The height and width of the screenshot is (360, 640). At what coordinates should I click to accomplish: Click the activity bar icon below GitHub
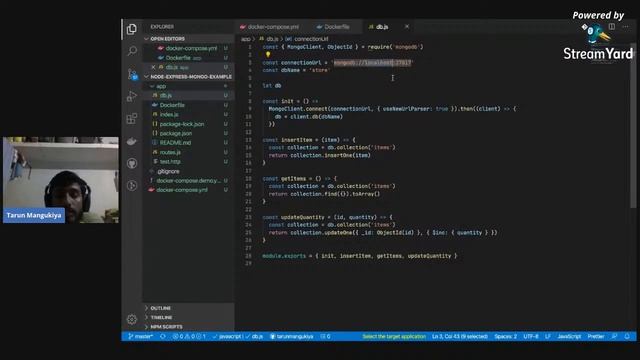(x=132, y=186)
